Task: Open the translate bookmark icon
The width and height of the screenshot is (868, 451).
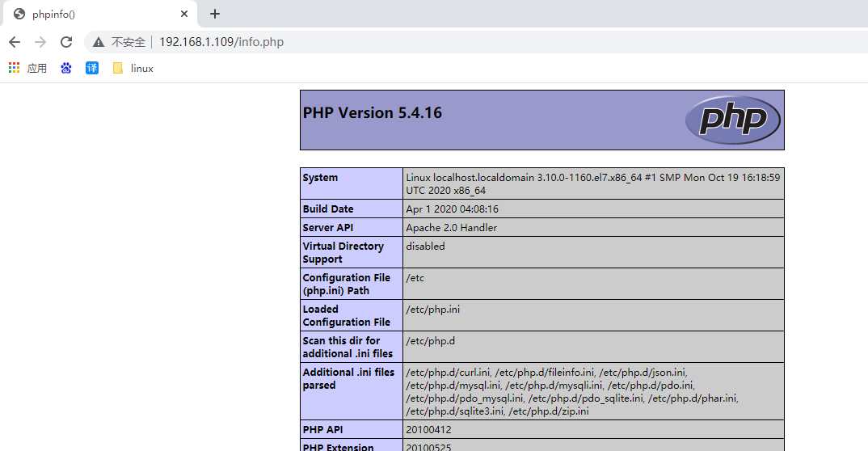Action: point(92,68)
